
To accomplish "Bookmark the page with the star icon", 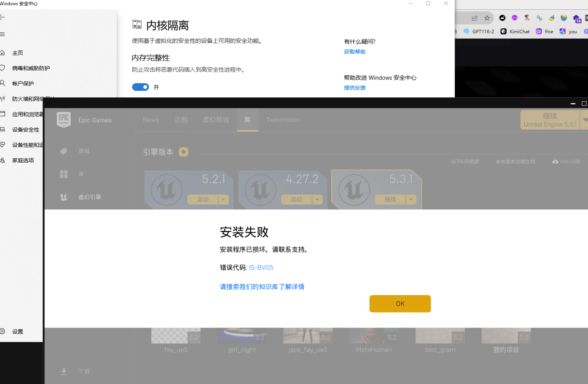I will pos(487,18).
